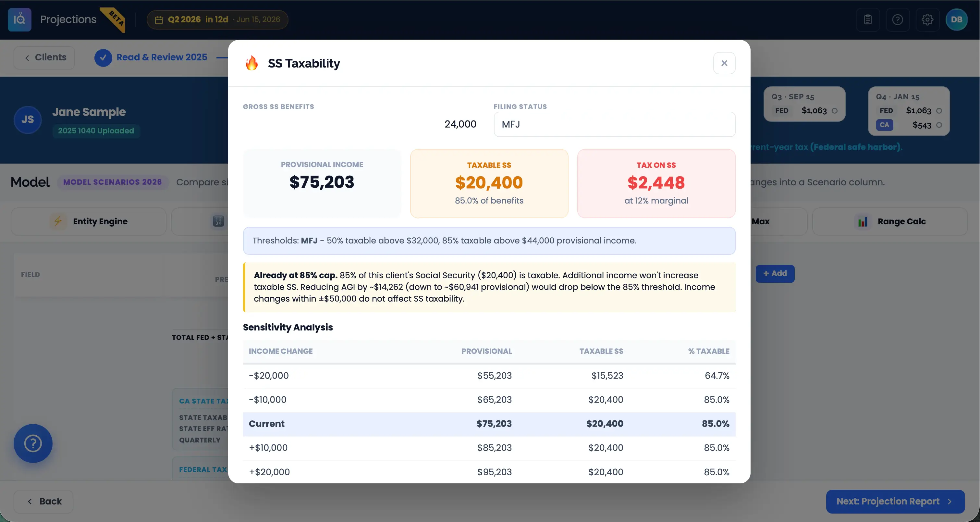
Task: Open the Range Calc tool
Action: pyautogui.click(x=890, y=221)
